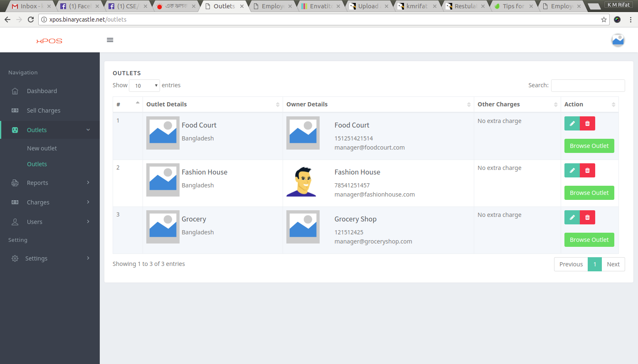Select New outlet in the sidebar submenu
This screenshot has width=638, height=364.
[42, 148]
